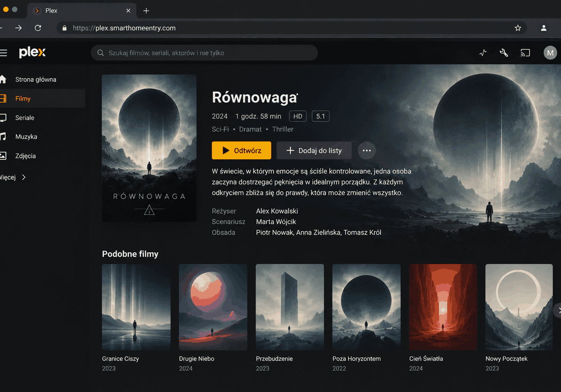Click the 5.1 audio badge

coord(320,117)
